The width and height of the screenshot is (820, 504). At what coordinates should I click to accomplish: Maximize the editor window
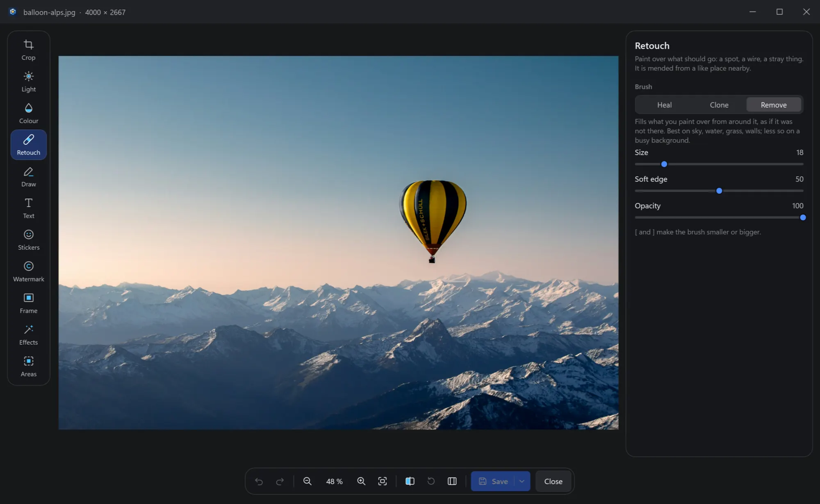pos(779,11)
